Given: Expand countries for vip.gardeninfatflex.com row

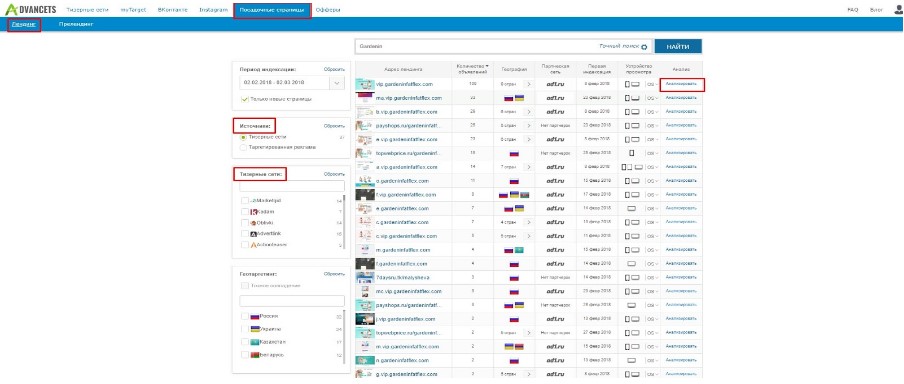Looking at the screenshot, I should [x=528, y=84].
